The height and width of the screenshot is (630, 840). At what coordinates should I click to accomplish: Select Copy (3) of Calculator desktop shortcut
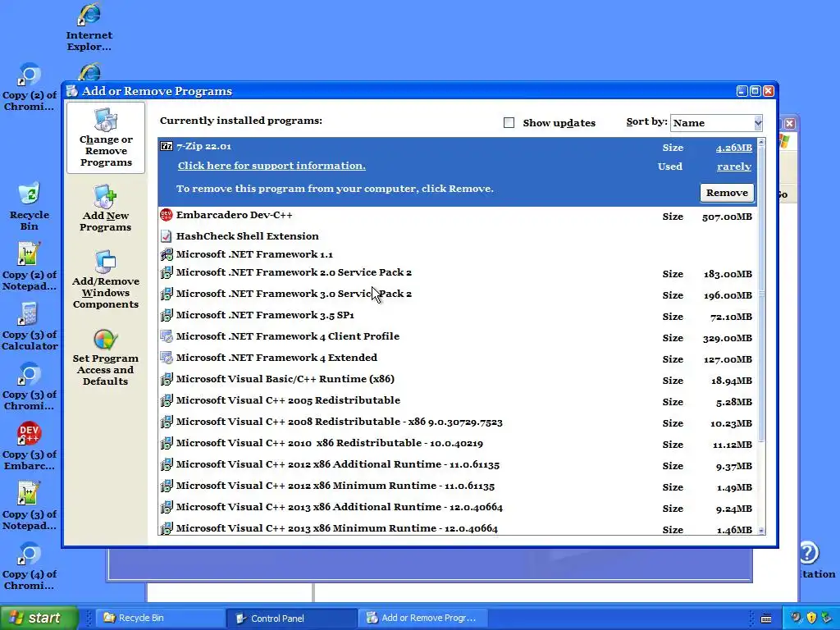(x=29, y=326)
